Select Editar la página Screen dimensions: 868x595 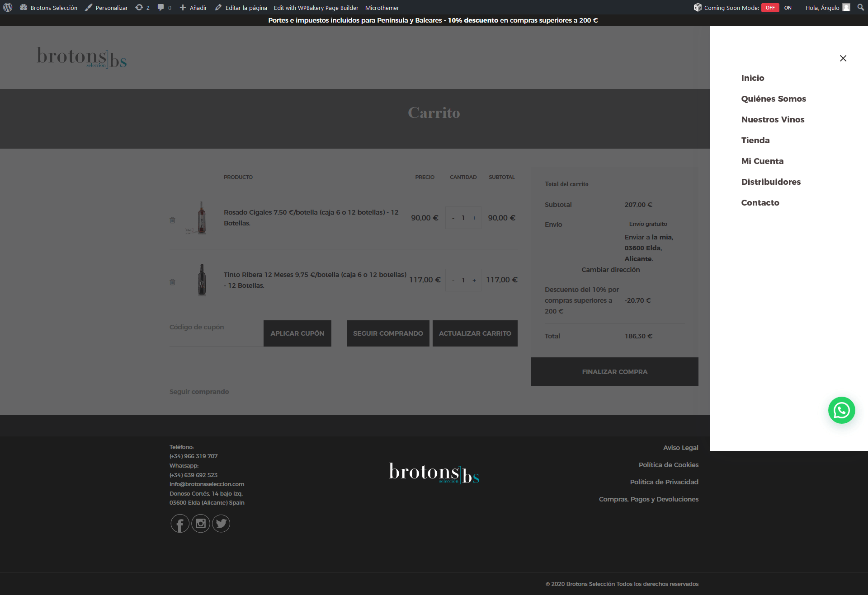(x=241, y=8)
